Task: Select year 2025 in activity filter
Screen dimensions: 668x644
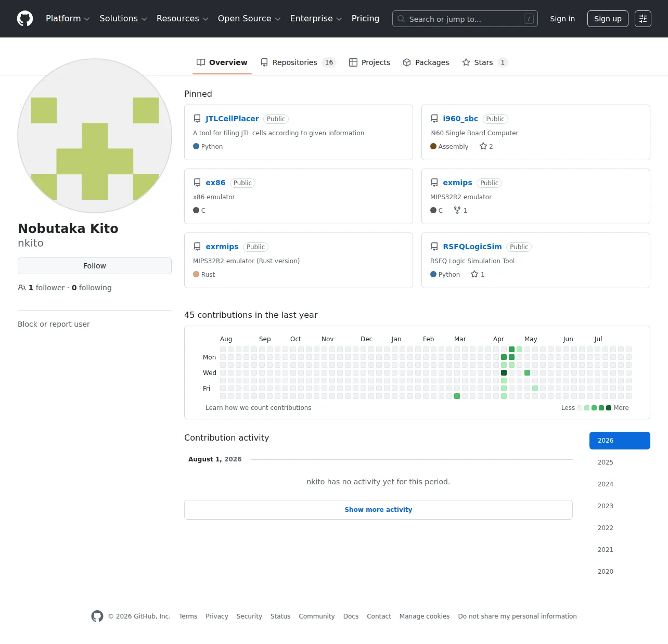Action: pyautogui.click(x=620, y=462)
